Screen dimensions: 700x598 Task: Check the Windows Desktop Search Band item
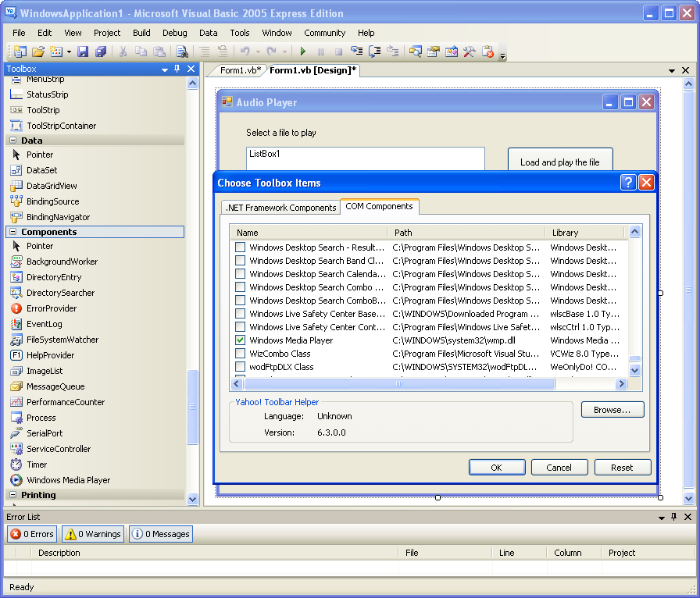[x=240, y=261]
